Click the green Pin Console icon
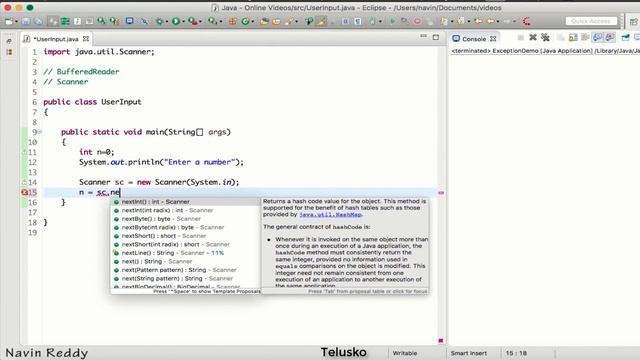 [x=625, y=38]
